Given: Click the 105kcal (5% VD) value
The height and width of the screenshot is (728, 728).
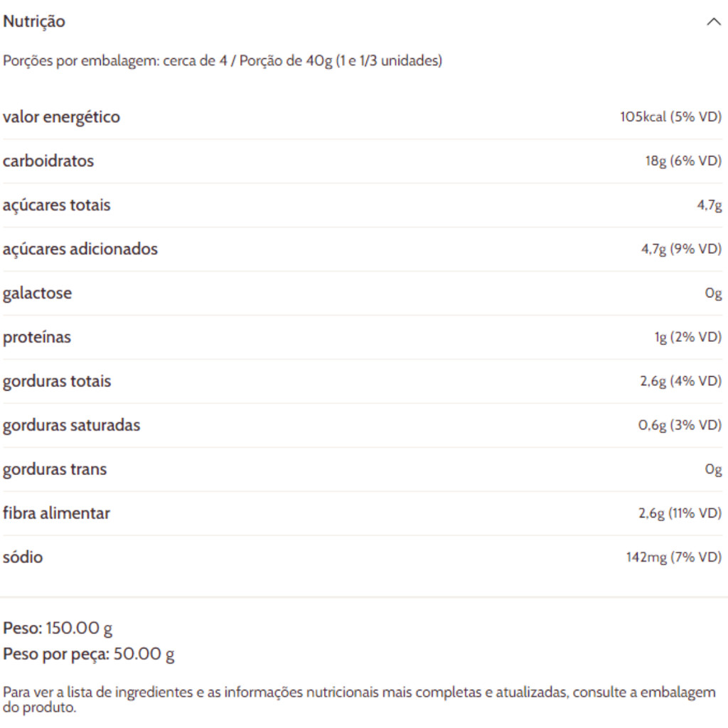Looking at the screenshot, I should pyautogui.click(x=670, y=117).
